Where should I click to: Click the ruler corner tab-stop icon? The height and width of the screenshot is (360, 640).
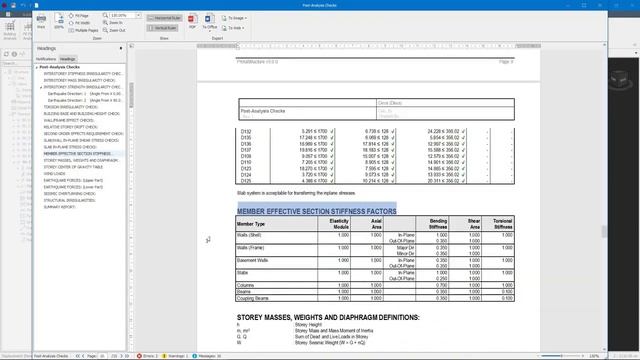coord(131,46)
